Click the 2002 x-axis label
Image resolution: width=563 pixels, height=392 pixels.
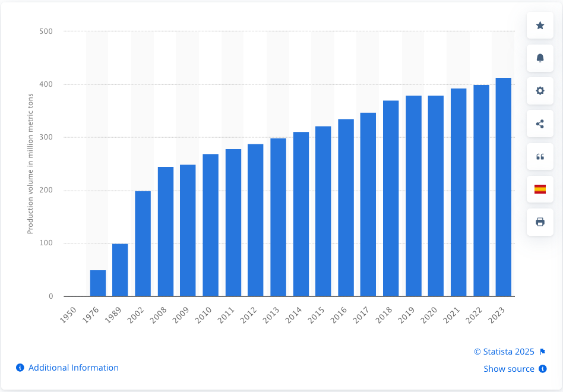[136, 315]
